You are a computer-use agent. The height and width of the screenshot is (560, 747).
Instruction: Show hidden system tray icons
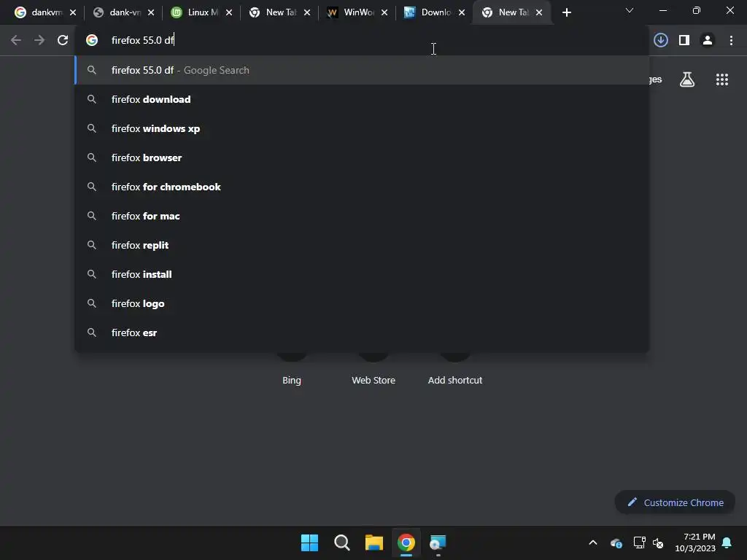click(x=593, y=542)
